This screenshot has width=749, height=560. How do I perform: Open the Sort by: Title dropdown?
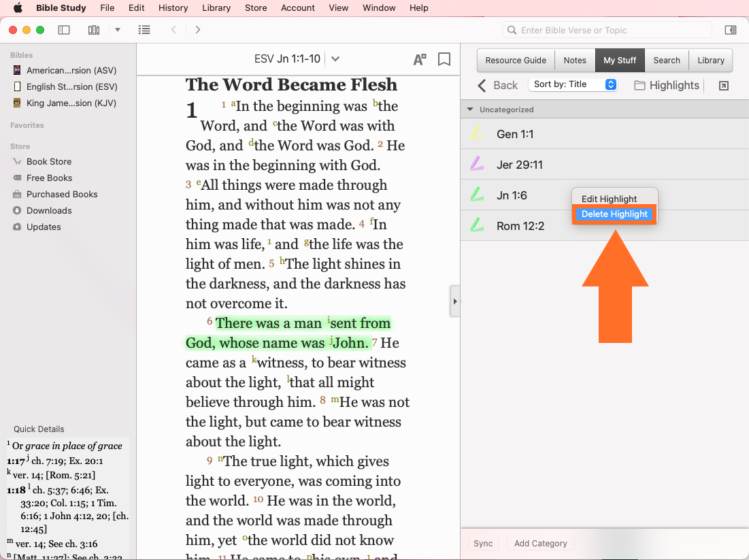coord(573,84)
